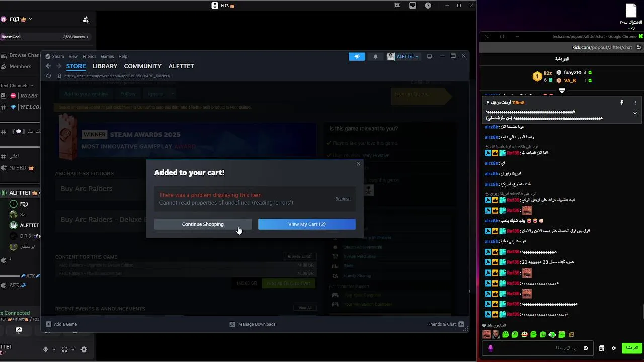Click the Kick chat message input
644x362 pixels.
tap(538, 348)
